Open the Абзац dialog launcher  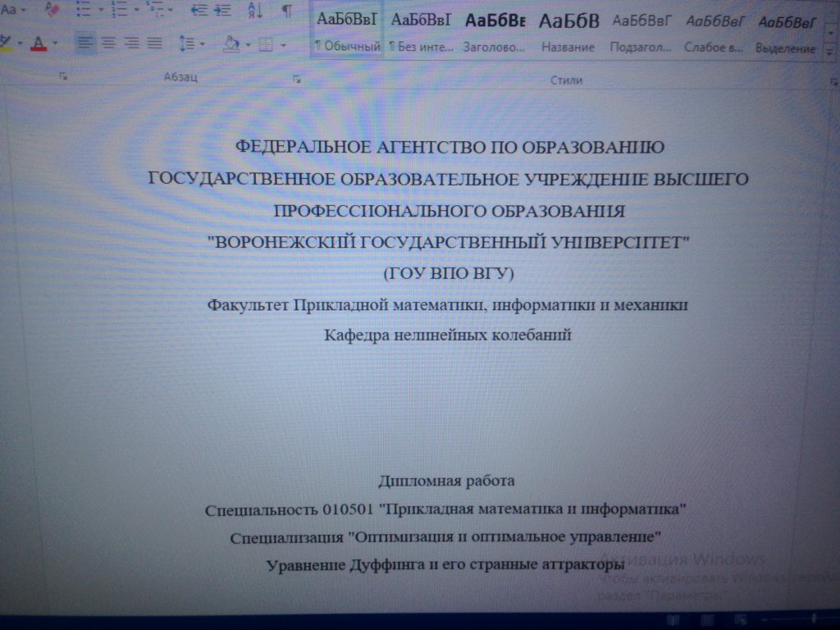(297, 80)
